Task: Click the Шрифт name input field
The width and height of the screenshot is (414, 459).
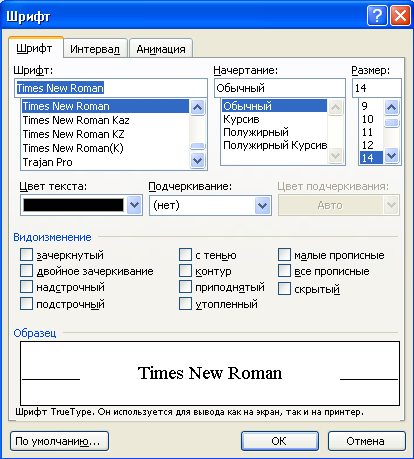Action: tap(111, 88)
